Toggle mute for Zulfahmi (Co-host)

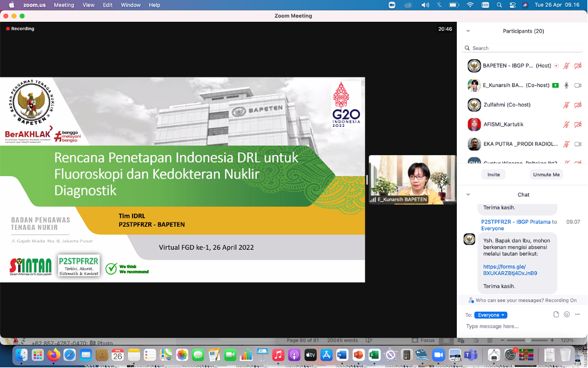click(x=566, y=105)
